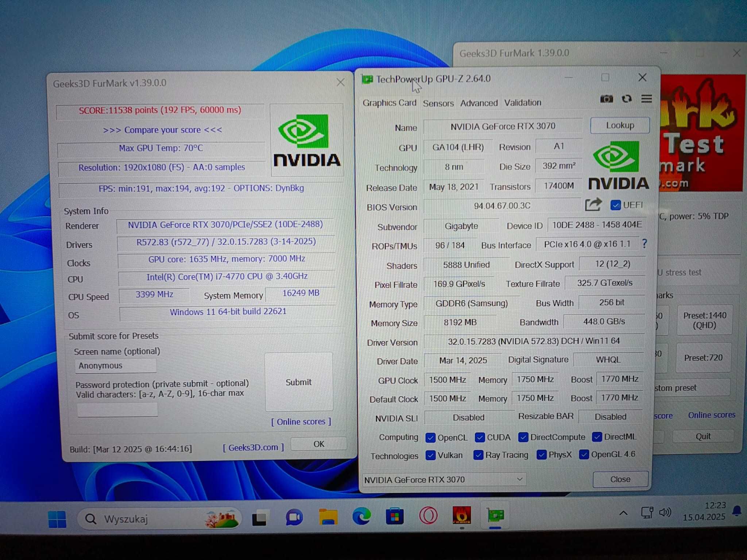The height and width of the screenshot is (560, 747).
Task: Click the Memory Type GDDR6 (Samsung) value
Action: (472, 303)
